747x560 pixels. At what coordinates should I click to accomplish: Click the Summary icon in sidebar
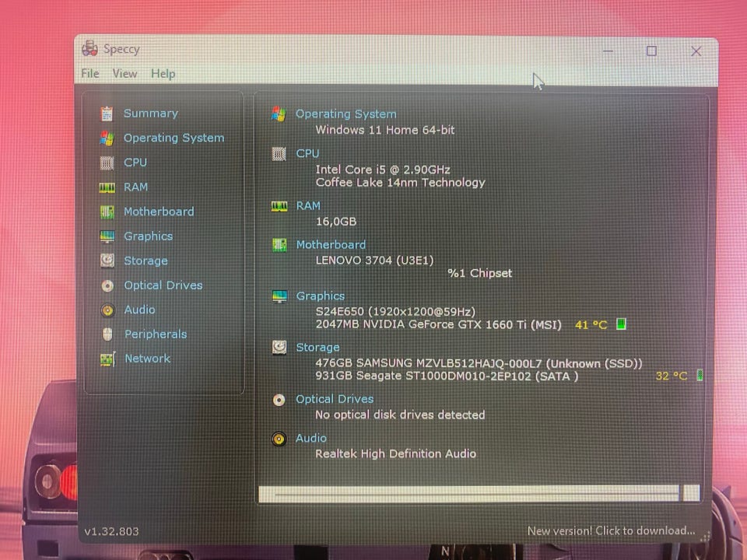(x=107, y=114)
